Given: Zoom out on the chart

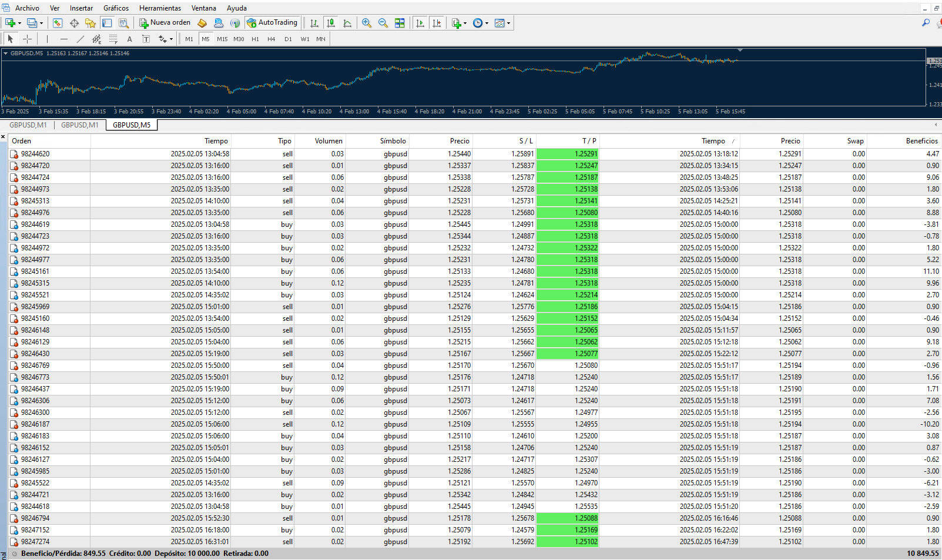Looking at the screenshot, I should point(383,23).
